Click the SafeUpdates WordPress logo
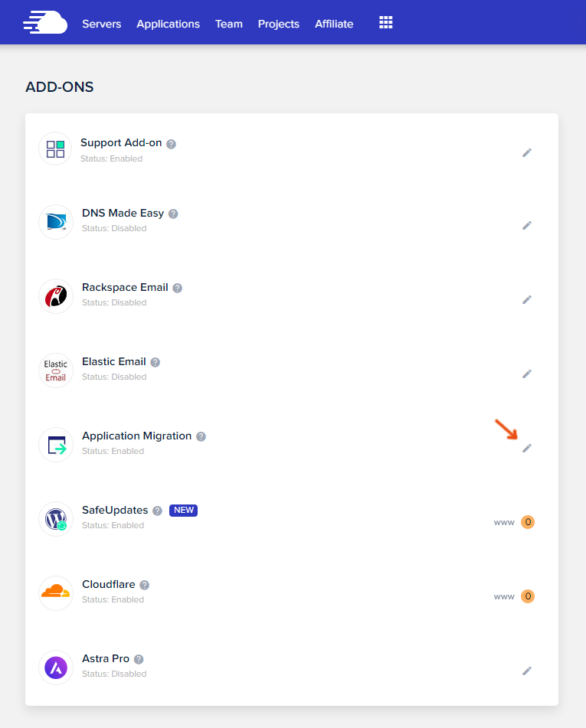 tap(56, 519)
